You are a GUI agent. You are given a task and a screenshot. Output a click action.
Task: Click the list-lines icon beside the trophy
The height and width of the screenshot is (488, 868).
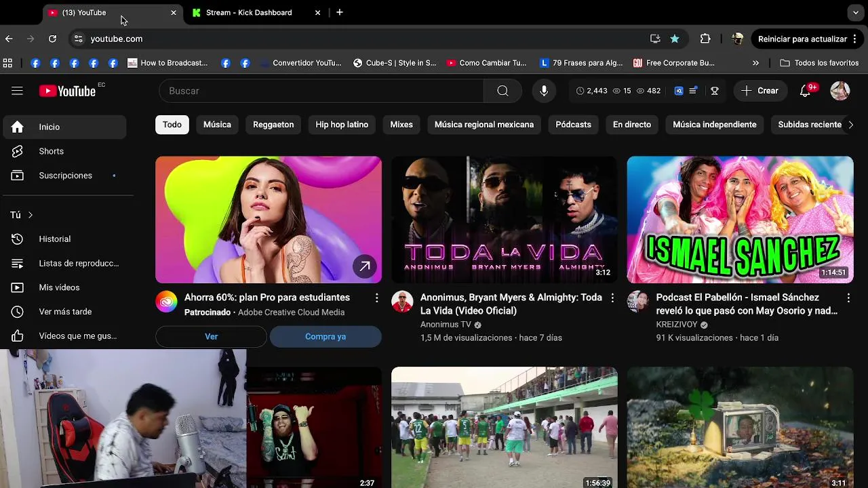tap(693, 91)
